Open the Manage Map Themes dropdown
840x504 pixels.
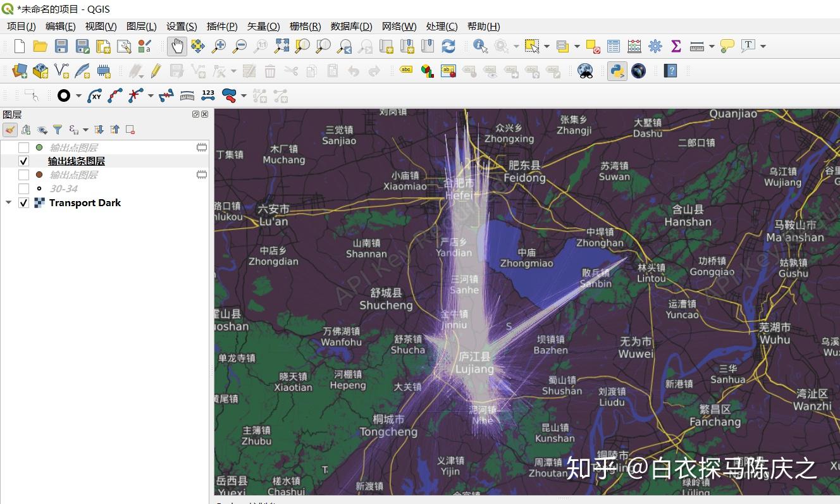point(42,129)
